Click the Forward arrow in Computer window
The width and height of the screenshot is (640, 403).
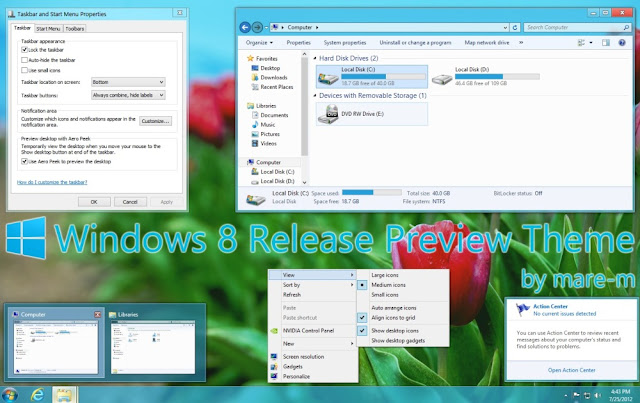coord(257,27)
